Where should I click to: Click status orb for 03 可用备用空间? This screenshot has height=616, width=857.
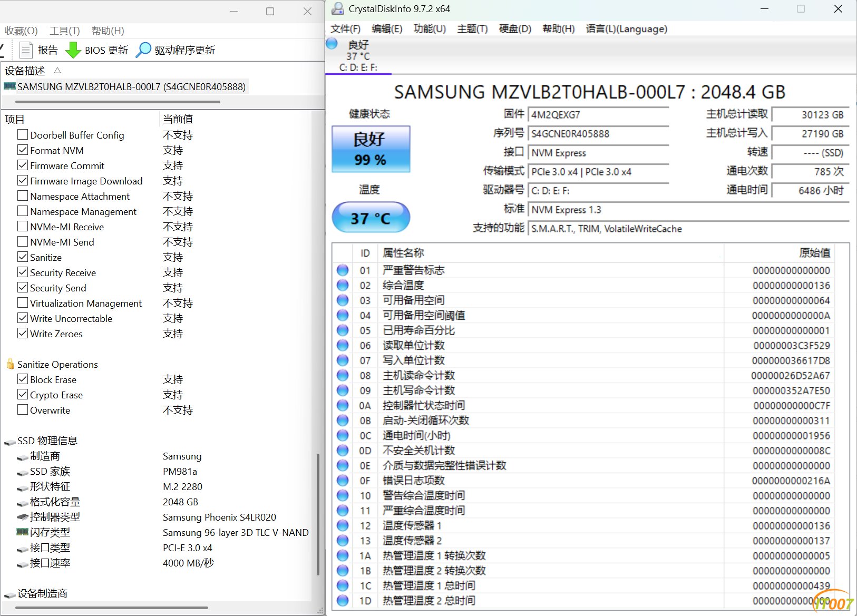[343, 300]
